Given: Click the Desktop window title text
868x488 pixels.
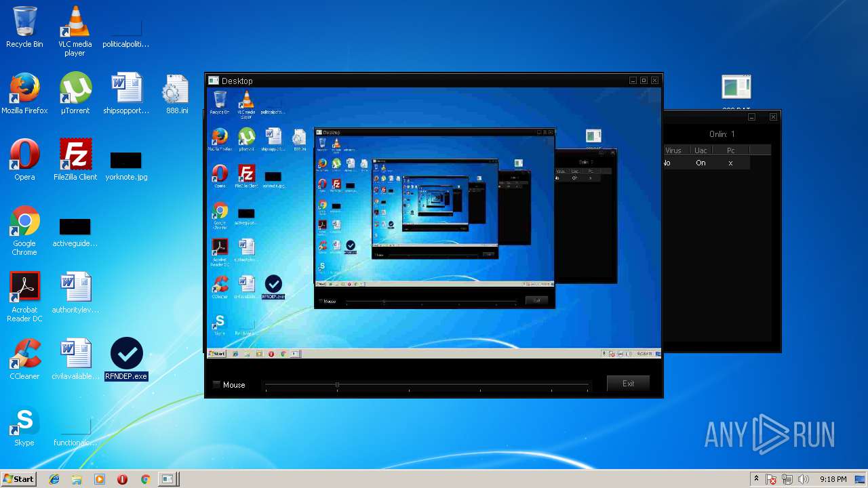Looking at the screenshot, I should click(x=237, y=81).
